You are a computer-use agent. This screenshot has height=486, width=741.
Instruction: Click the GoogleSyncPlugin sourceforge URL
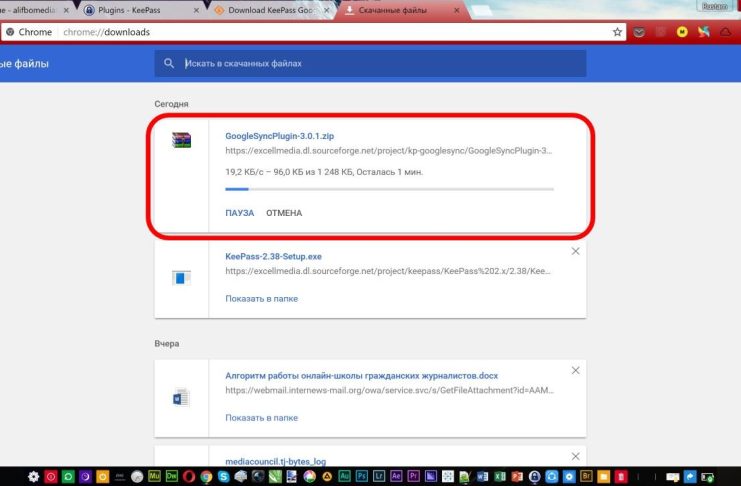tap(388, 151)
